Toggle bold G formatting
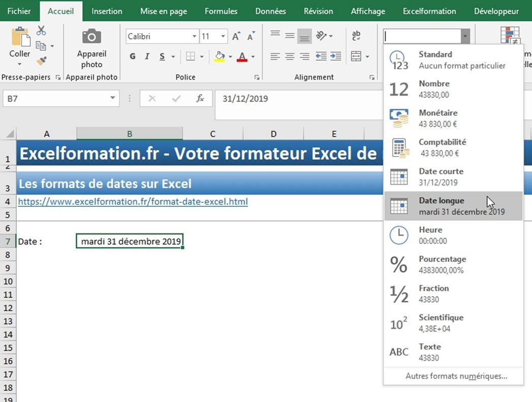The width and height of the screenshot is (532, 402). [133, 56]
